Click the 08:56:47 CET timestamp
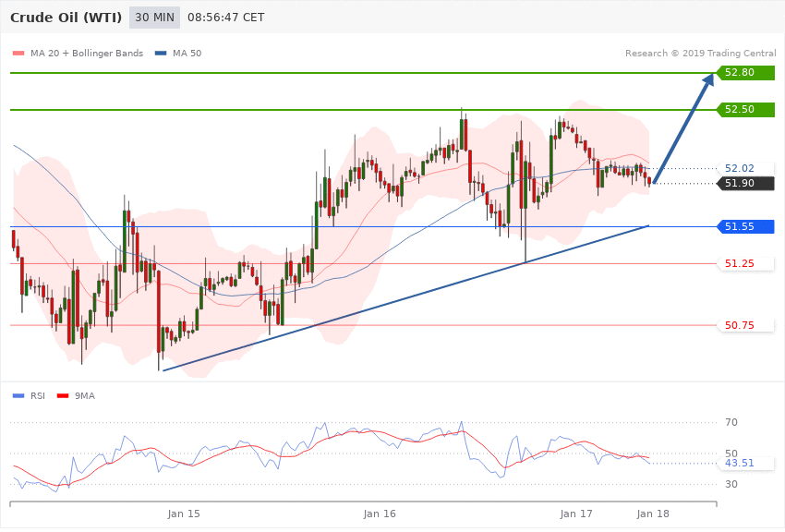The width and height of the screenshot is (785, 532). (225, 18)
